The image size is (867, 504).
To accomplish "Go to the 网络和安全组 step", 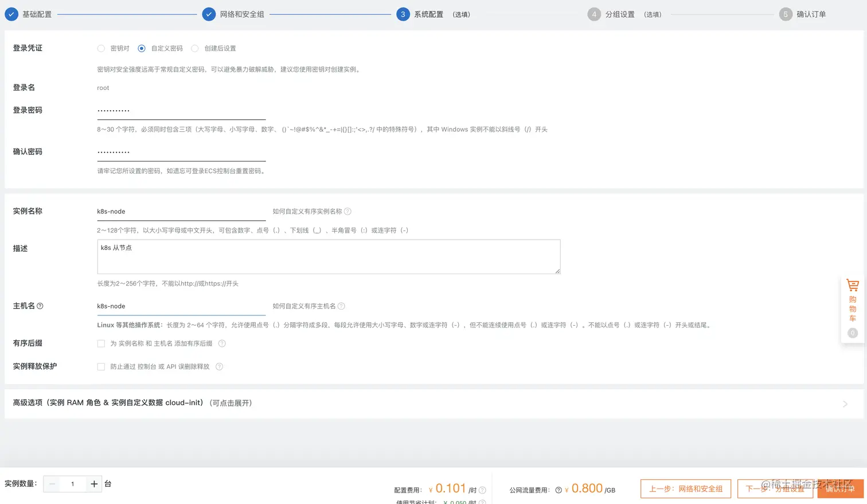I will click(x=234, y=14).
